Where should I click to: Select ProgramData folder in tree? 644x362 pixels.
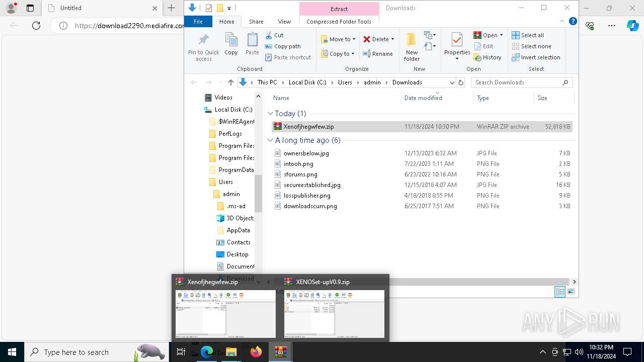(231, 170)
